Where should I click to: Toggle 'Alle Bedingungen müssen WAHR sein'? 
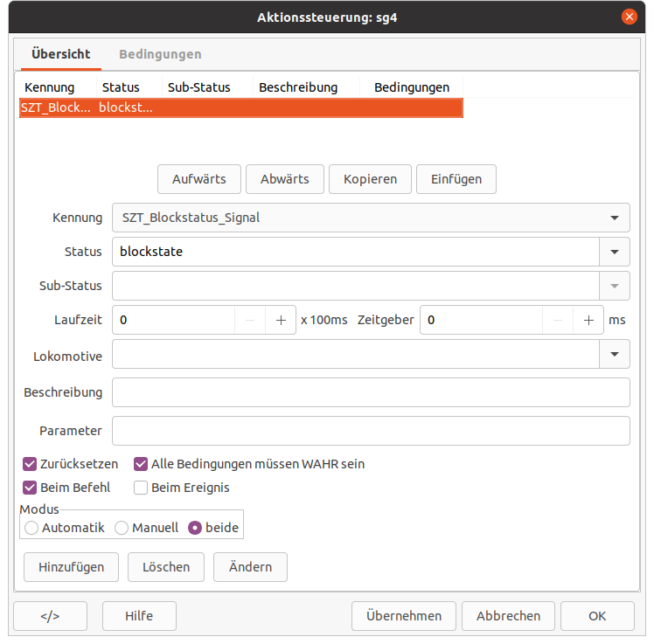tap(141, 464)
